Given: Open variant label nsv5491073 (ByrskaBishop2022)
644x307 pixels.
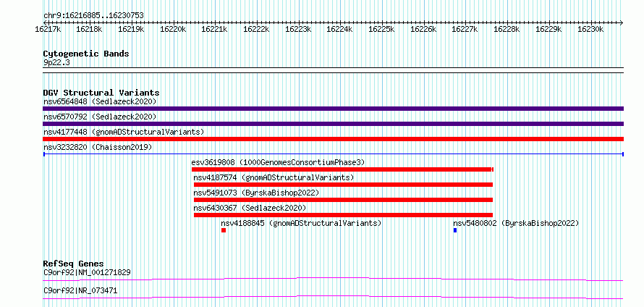Looking at the screenshot, I should pos(256,193).
